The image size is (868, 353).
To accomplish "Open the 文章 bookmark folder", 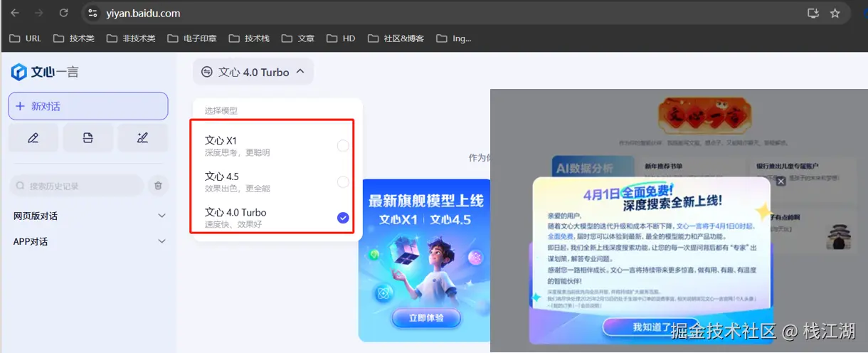I will click(297, 38).
